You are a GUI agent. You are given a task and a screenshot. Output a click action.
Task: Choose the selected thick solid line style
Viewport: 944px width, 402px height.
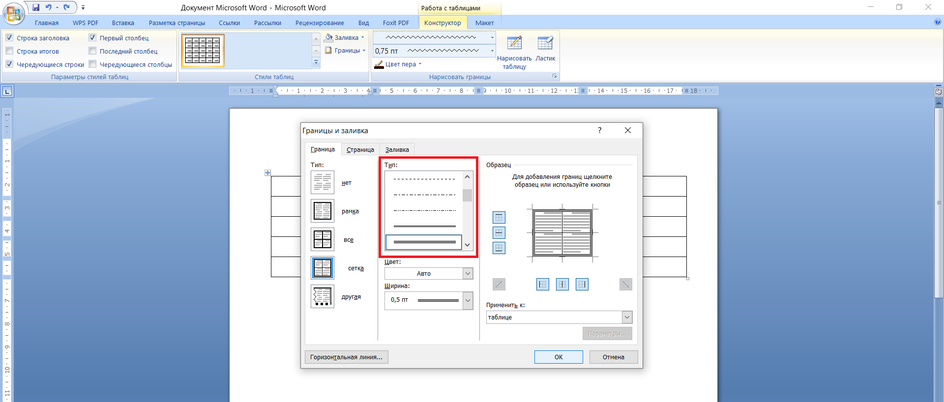pos(424,242)
